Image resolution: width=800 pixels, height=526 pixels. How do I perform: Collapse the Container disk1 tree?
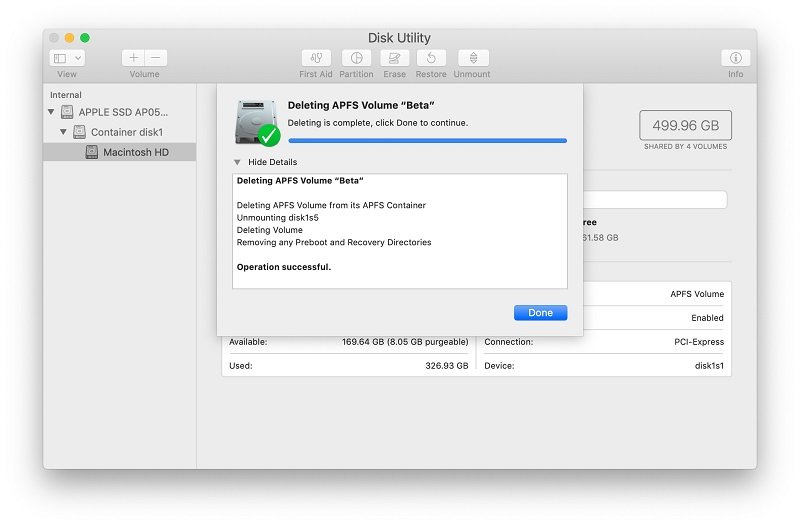point(63,132)
